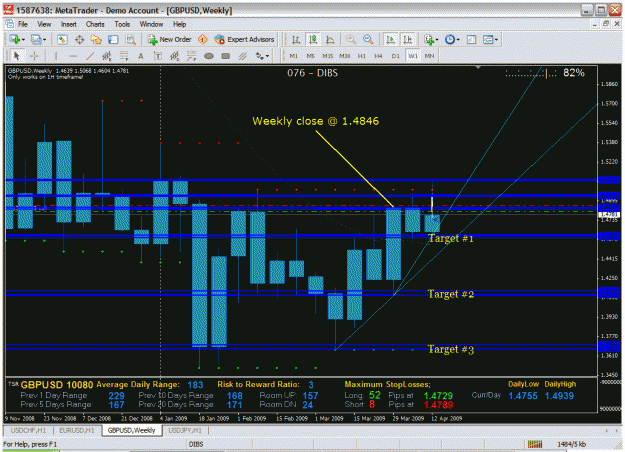Choose the Vertical Line drawing tool
Image resolution: width=625 pixels, height=452 pixels.
56,56
